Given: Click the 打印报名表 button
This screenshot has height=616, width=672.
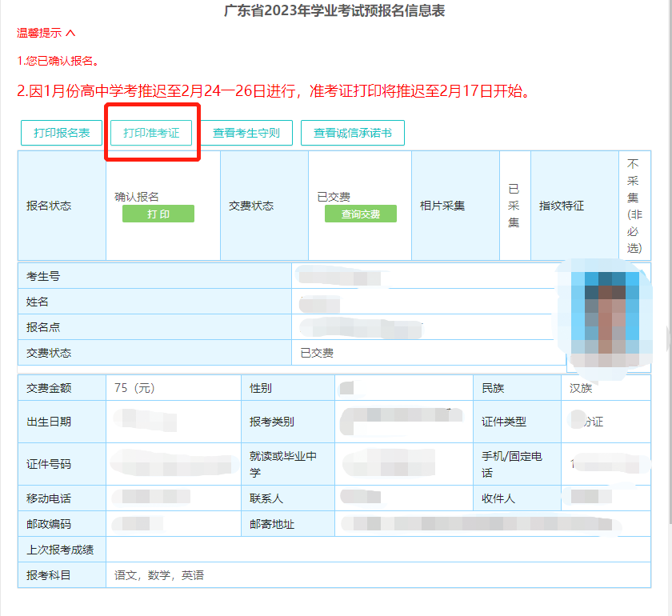Looking at the screenshot, I should 62,133.
